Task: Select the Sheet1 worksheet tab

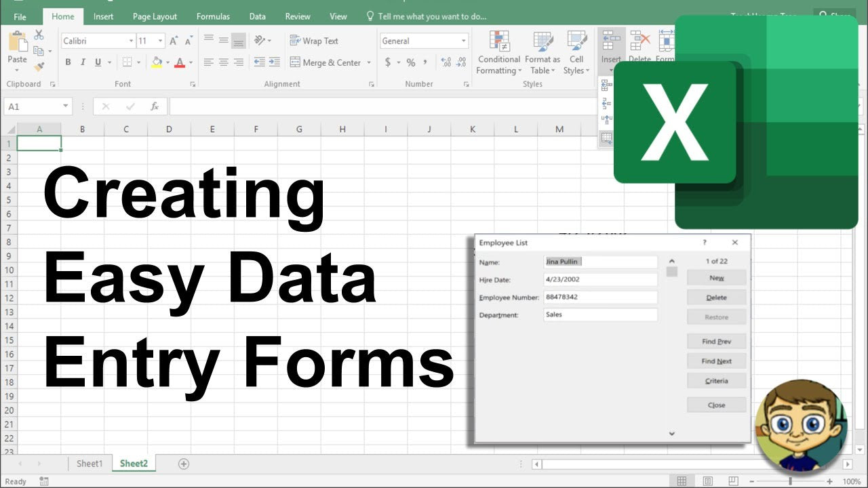Action: 89,463
